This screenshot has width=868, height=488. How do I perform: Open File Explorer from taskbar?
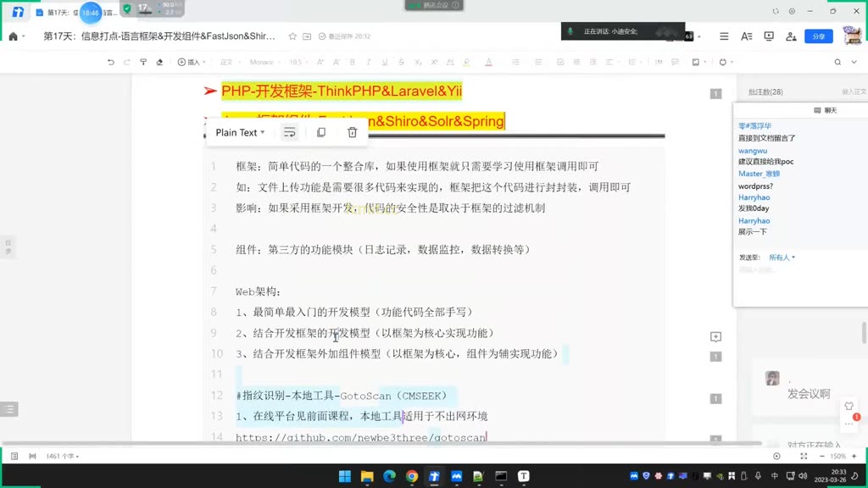tap(367, 476)
